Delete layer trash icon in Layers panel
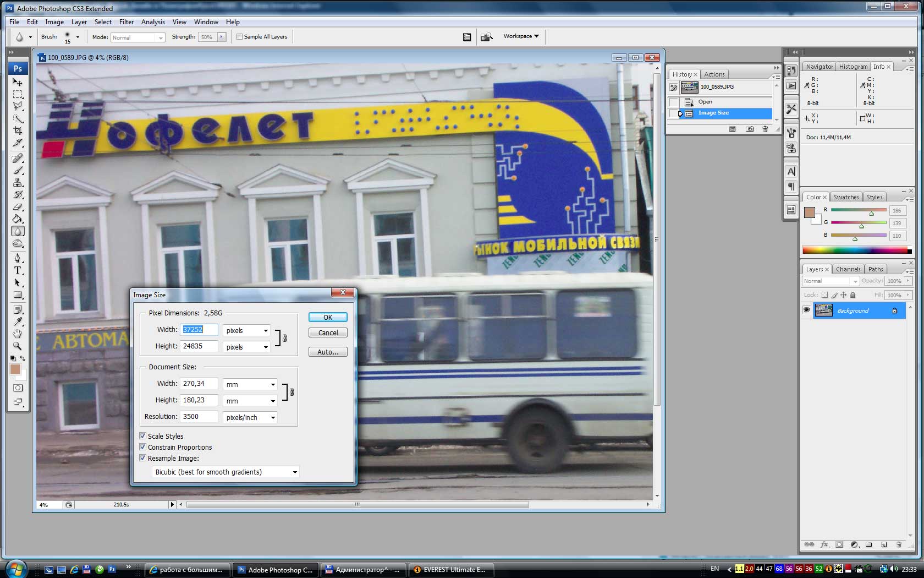 click(x=899, y=544)
